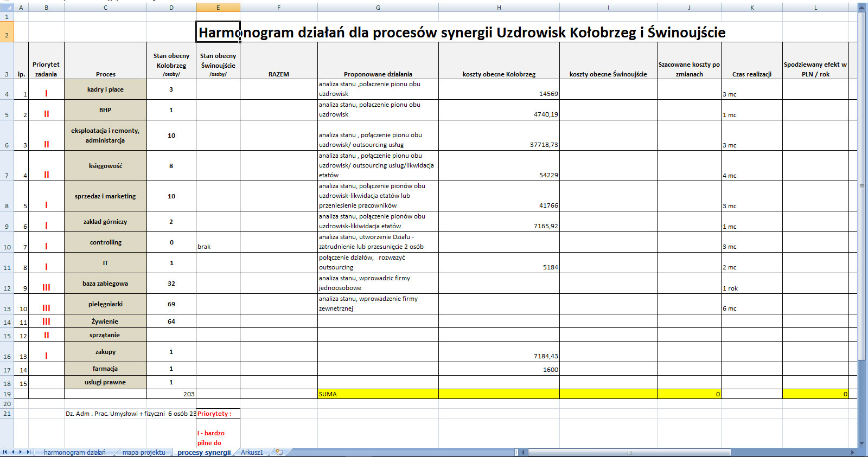Jump to the first sheet tab
This screenshot has height=457, width=868.
[5, 452]
